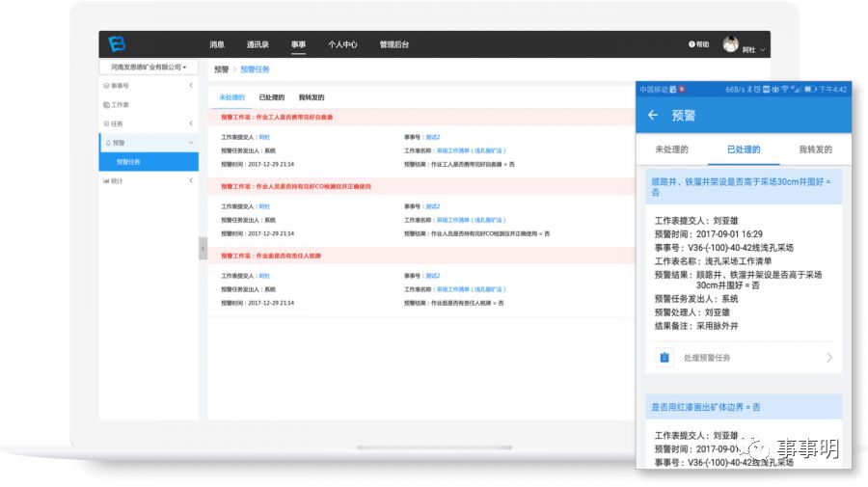The height and width of the screenshot is (487, 868).
Task: Tap the 处理预警任务 row arrow in mobile
Action: 829,358
